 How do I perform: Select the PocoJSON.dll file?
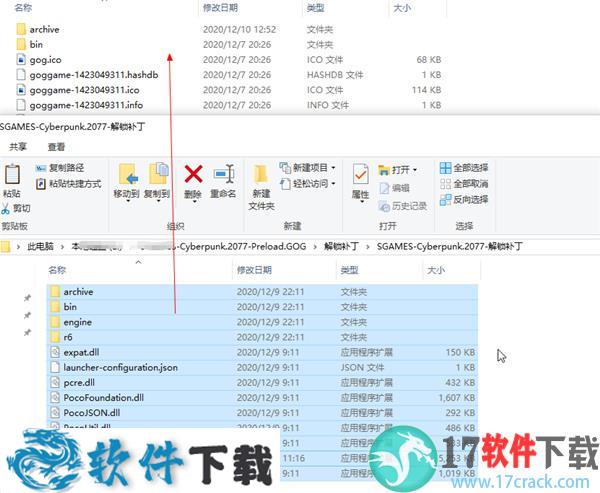262,413
